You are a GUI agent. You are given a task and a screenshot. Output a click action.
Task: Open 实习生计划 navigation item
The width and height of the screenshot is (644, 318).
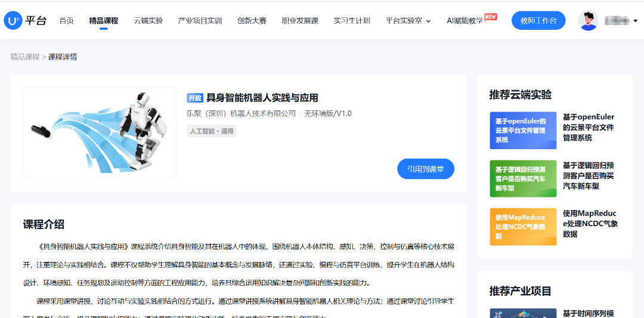tap(352, 21)
